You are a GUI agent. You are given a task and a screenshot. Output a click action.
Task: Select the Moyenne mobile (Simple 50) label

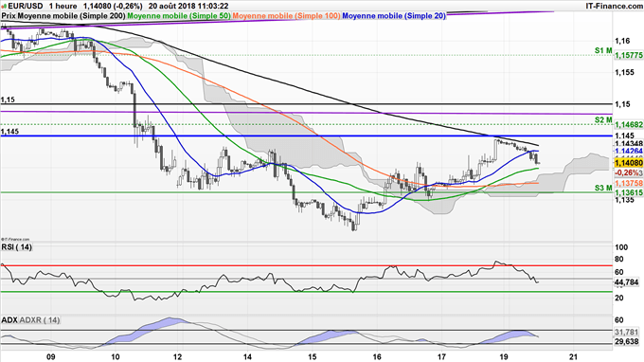click(x=179, y=15)
